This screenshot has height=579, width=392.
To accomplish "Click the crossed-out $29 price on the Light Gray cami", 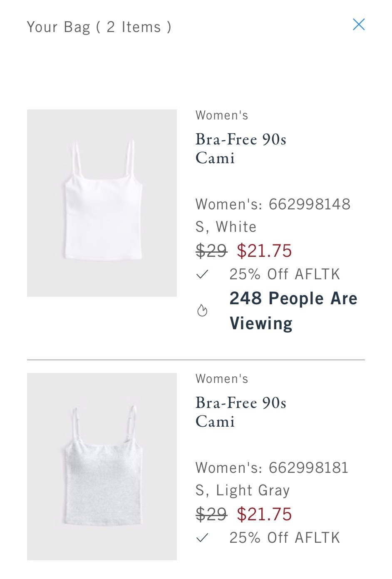I will coord(211,514).
